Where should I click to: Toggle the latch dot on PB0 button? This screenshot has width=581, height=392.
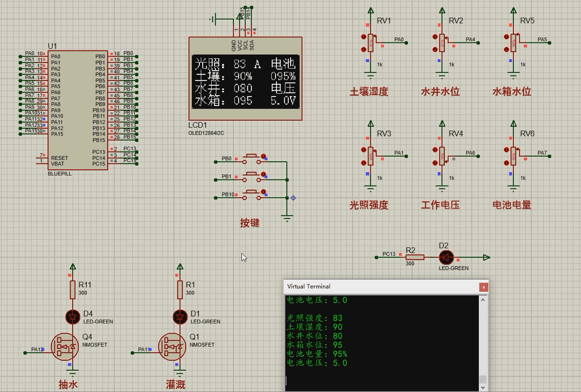click(264, 156)
